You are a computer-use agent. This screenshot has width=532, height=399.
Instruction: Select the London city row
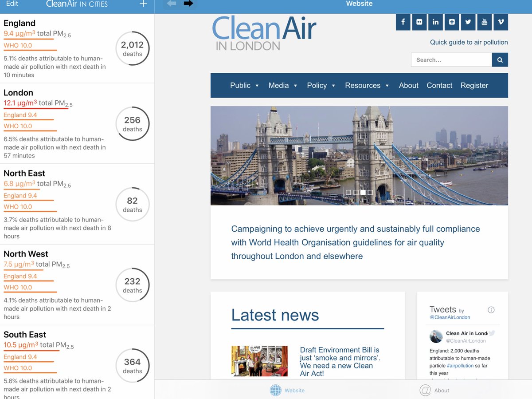point(77,123)
